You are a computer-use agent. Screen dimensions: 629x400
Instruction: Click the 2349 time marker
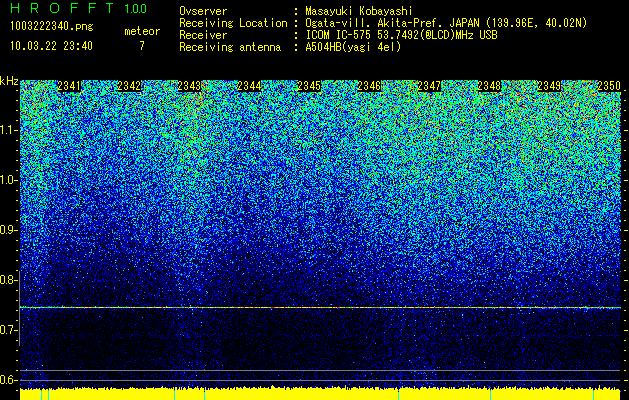pos(549,86)
